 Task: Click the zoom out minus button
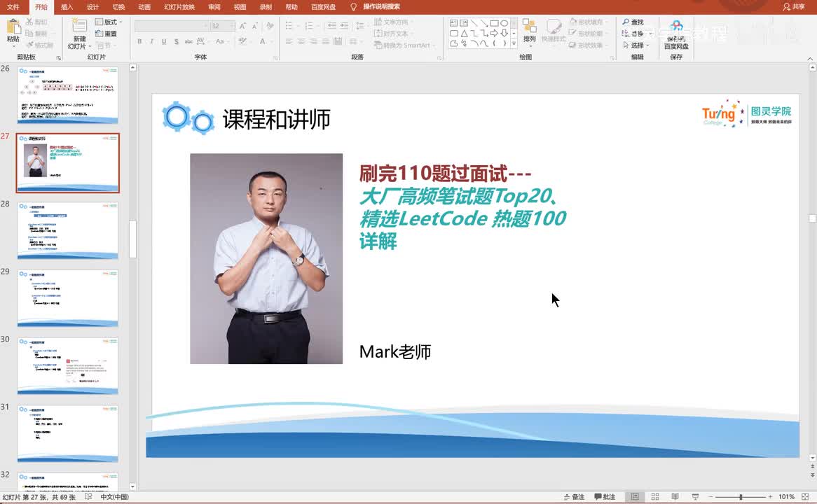coord(710,497)
